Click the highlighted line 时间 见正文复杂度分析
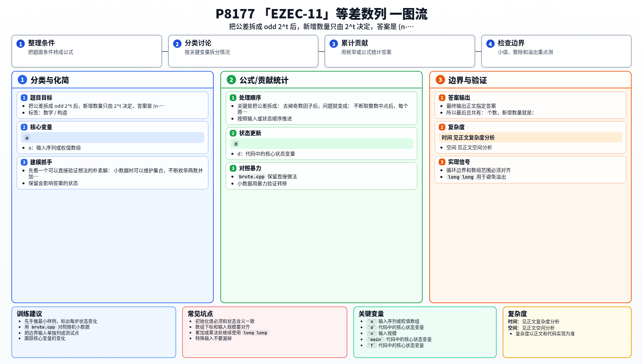Viewport: 643px width, 364px height. point(530,138)
